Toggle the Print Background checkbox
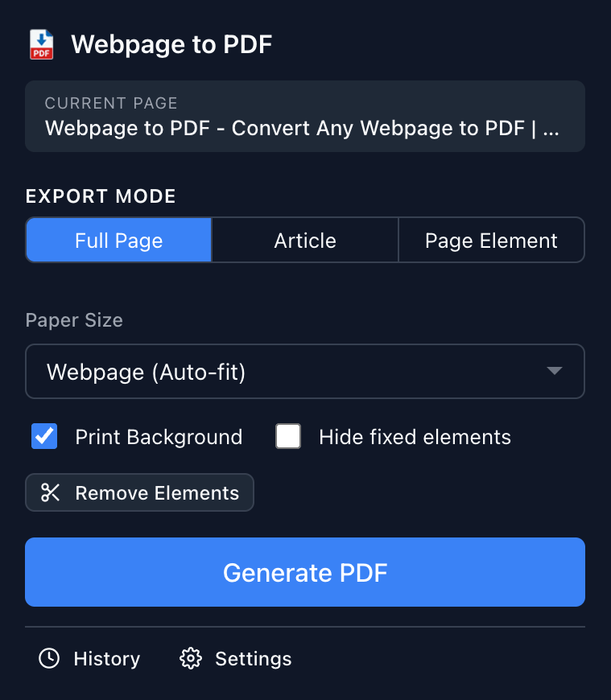Image resolution: width=611 pixels, height=700 pixels. pyautogui.click(x=44, y=436)
